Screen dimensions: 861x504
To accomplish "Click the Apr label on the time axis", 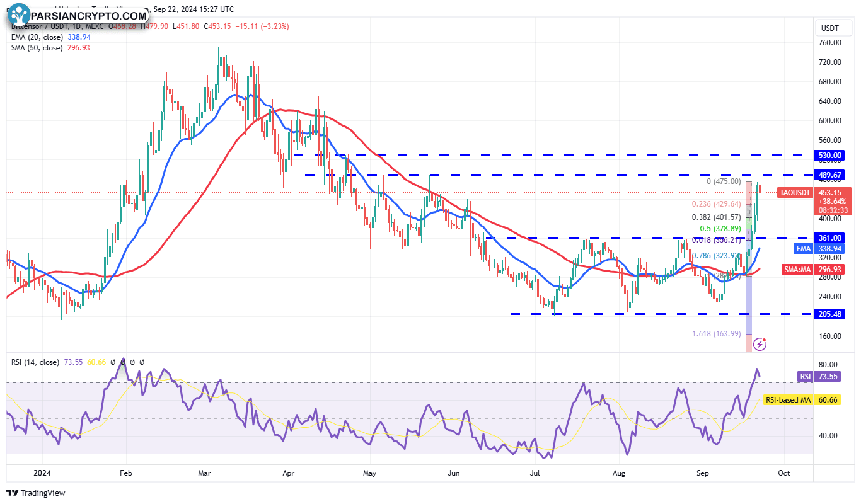I will (x=289, y=472).
